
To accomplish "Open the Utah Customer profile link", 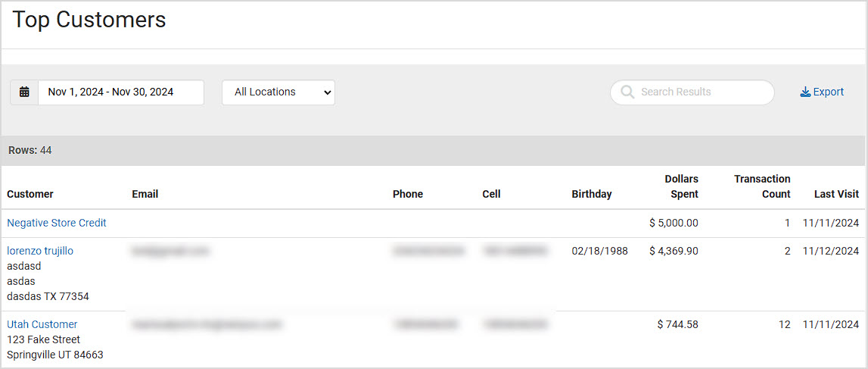I will (x=42, y=324).
